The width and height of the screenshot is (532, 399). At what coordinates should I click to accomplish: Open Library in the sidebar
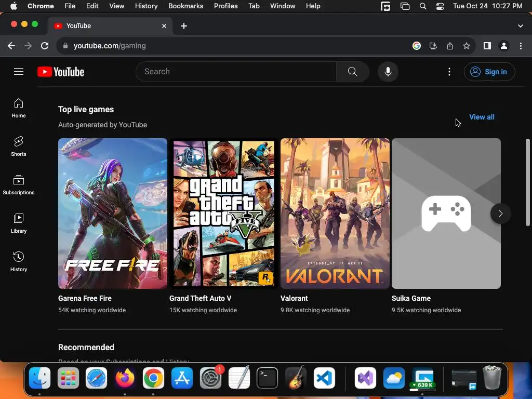coord(19,223)
